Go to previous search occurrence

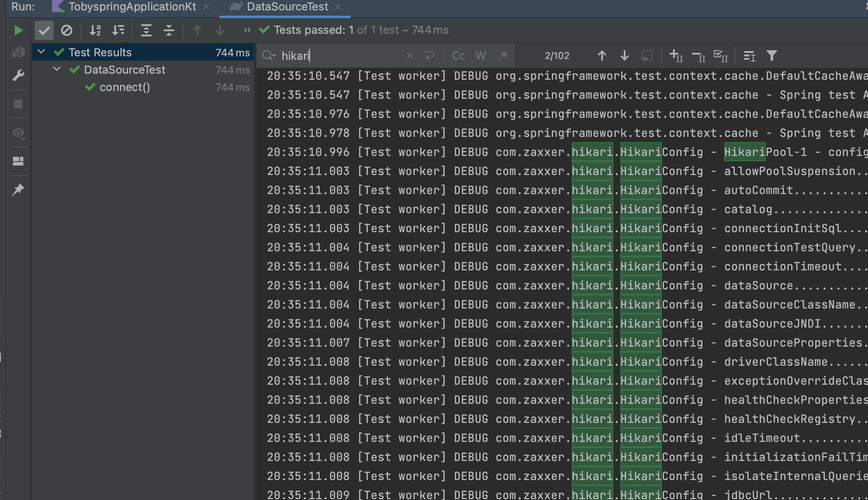point(602,55)
